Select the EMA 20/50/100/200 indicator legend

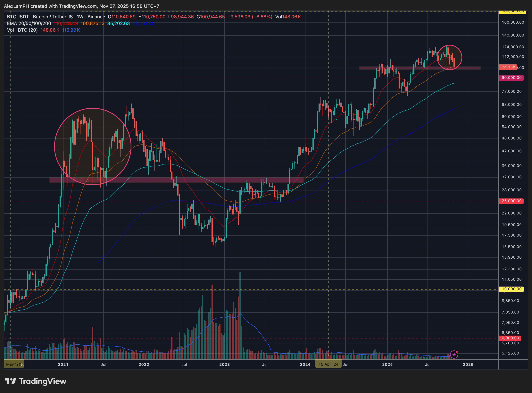(29, 24)
